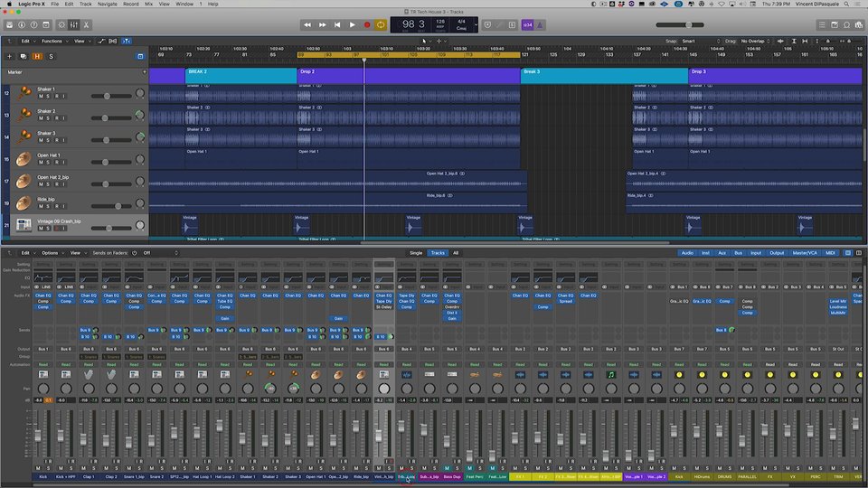Viewport: 868px width, 488px height.
Task: Add new track with plus button
Action: (x=9, y=56)
